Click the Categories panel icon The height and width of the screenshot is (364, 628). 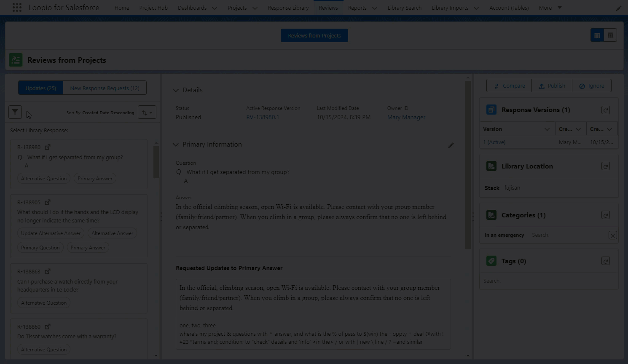[x=491, y=215]
